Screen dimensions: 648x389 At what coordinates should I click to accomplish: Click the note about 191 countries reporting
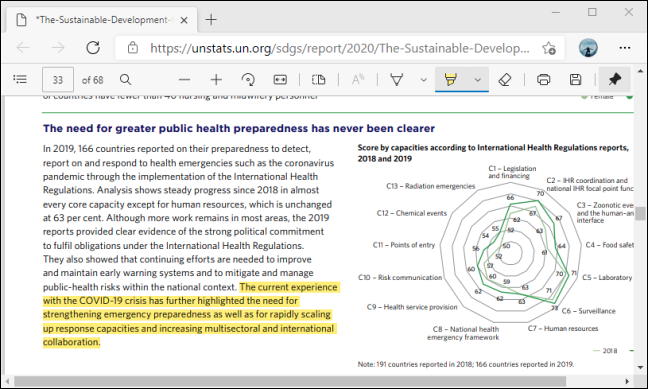(x=466, y=364)
